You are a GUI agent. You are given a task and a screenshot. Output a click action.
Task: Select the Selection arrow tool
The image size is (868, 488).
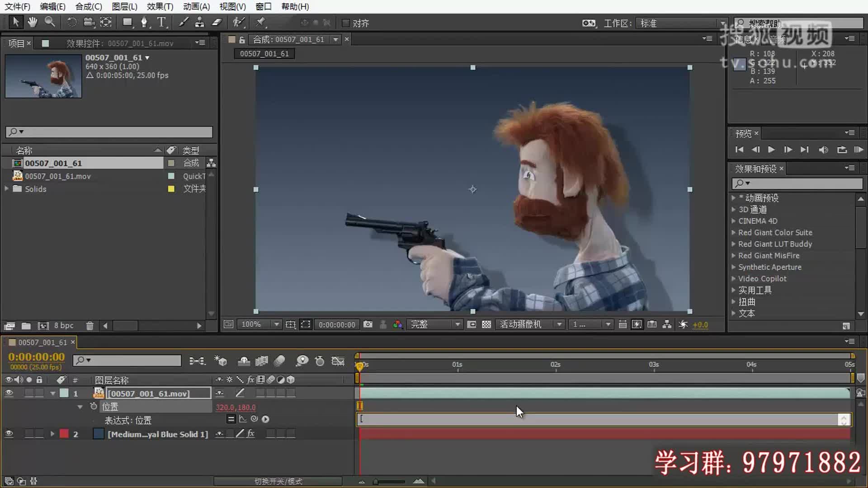coord(15,22)
